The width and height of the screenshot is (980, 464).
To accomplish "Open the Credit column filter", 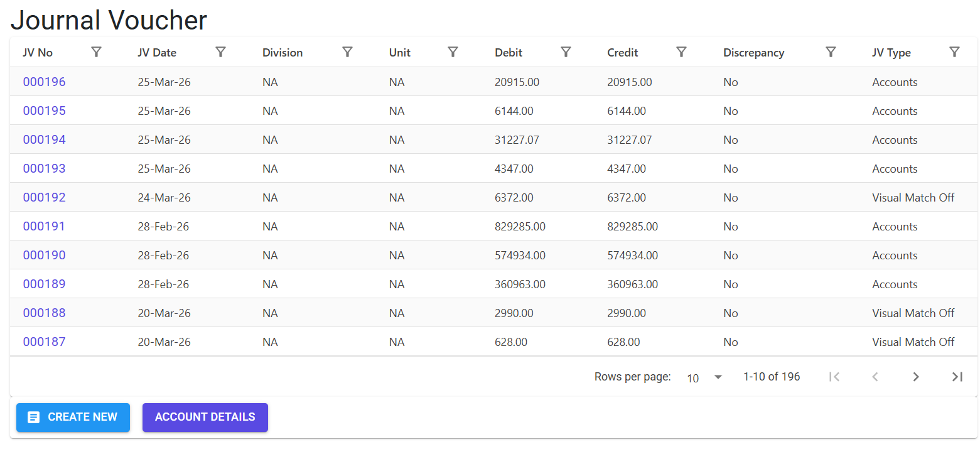I will [681, 52].
